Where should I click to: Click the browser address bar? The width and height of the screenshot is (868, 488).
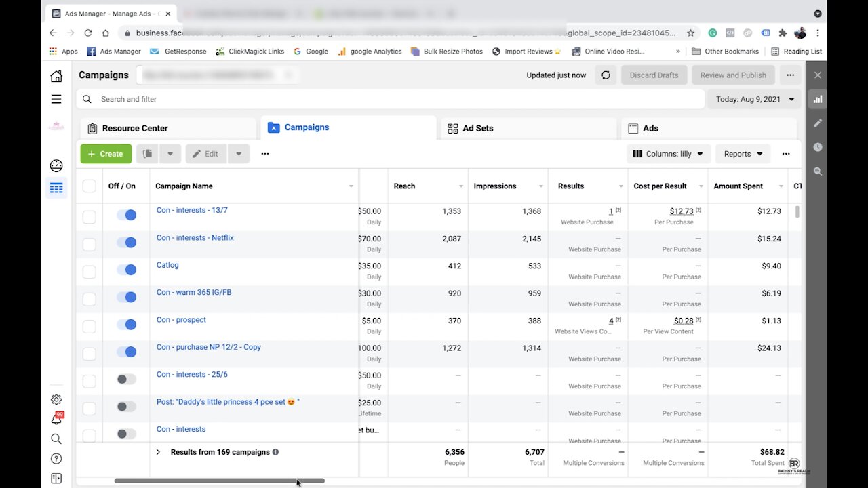(x=407, y=33)
